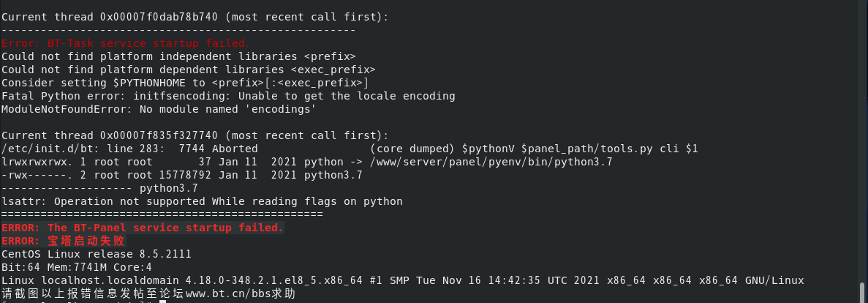Screen dimensions: 868x303
Task: Click the red Chinese '宝塔启动失败' error line
Action: click(x=64, y=241)
